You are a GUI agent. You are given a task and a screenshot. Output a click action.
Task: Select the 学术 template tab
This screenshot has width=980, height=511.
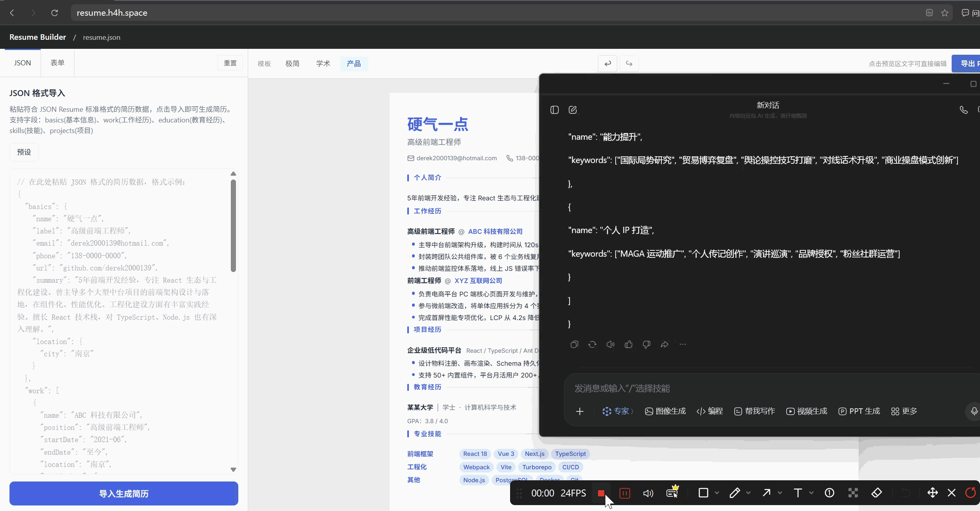click(323, 63)
